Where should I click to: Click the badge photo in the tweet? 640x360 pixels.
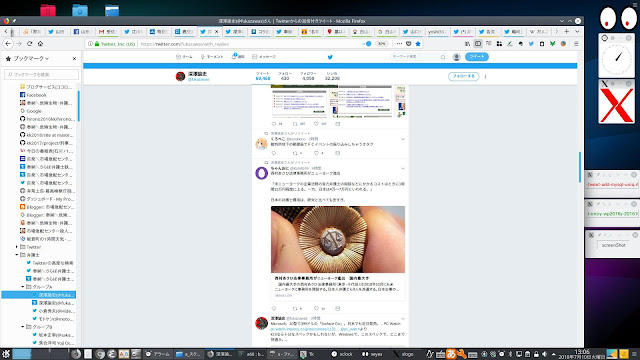(338, 239)
